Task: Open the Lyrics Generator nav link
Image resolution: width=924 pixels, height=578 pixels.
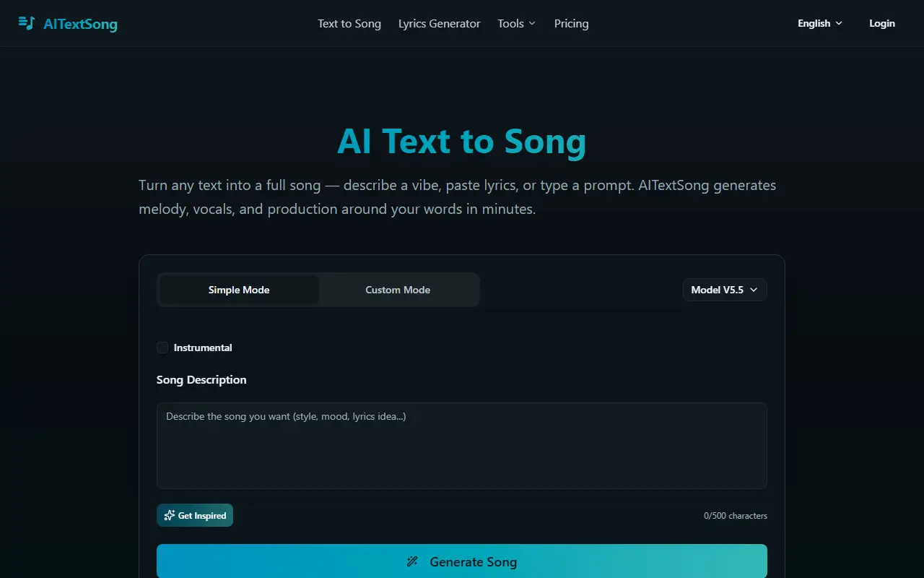Action: coord(439,23)
